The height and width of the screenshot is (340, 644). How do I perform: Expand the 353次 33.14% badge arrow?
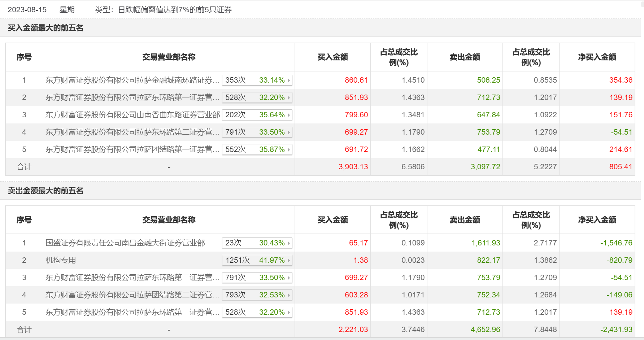[x=289, y=80]
